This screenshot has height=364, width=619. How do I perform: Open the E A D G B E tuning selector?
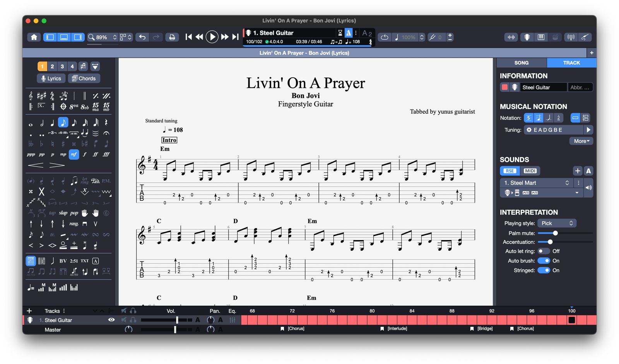click(x=554, y=130)
